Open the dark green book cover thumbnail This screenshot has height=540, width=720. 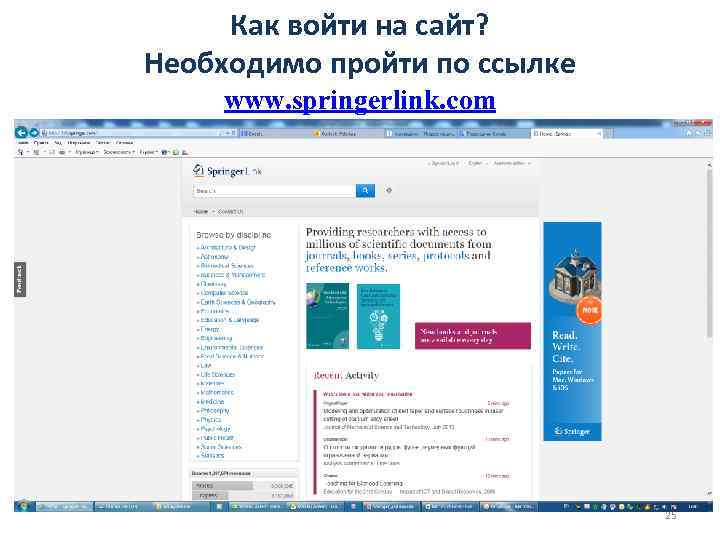tap(327, 316)
